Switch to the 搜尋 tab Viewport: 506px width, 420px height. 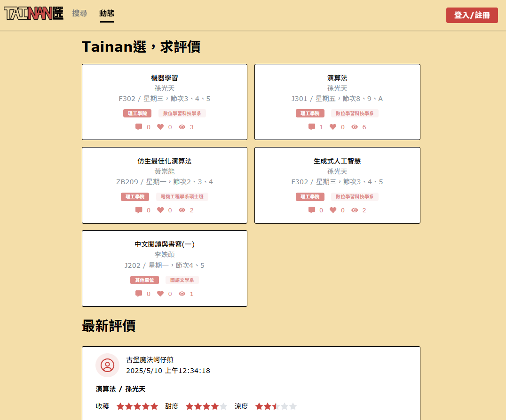coord(79,13)
